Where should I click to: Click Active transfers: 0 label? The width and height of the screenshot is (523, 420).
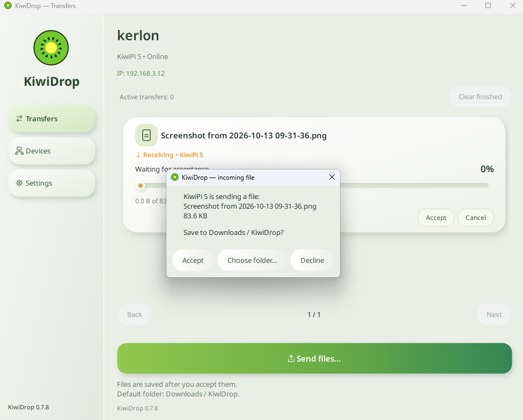[x=147, y=97]
